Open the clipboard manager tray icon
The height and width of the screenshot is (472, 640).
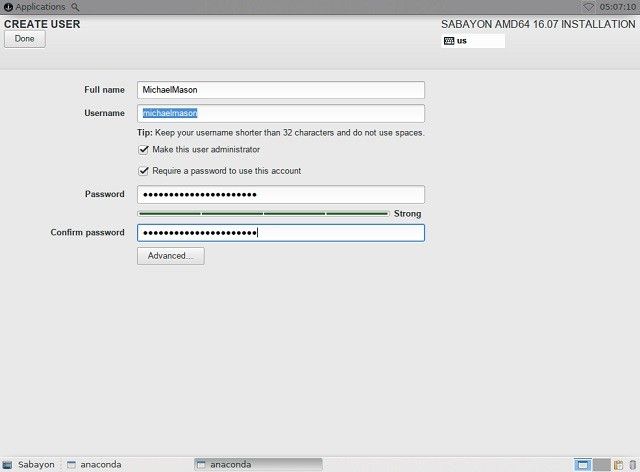pyautogui.click(x=618, y=465)
